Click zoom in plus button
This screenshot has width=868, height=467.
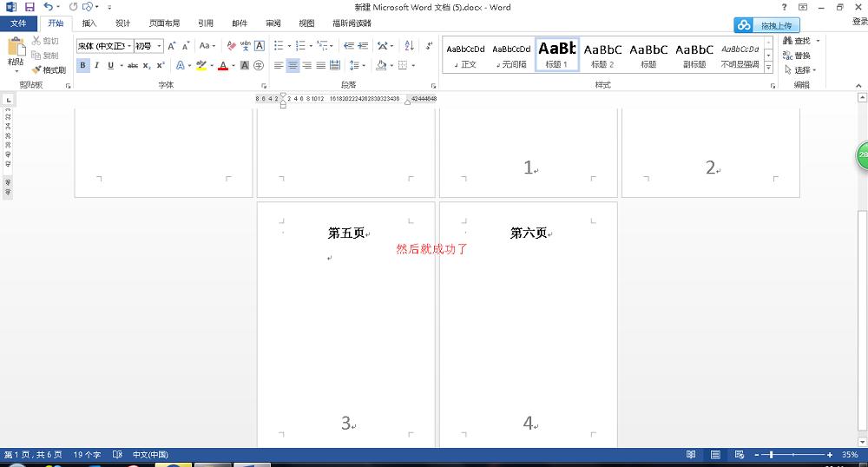(829, 455)
